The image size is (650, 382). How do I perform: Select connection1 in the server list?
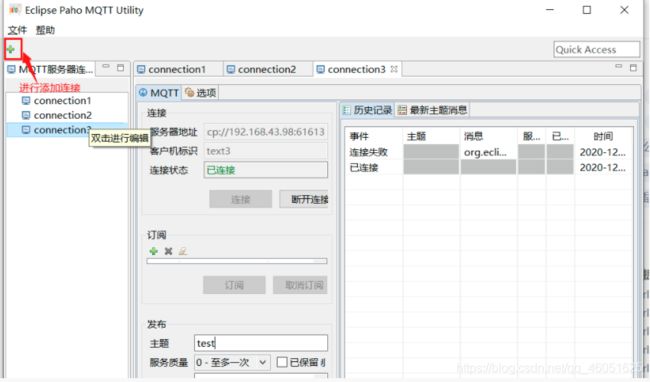click(x=62, y=101)
